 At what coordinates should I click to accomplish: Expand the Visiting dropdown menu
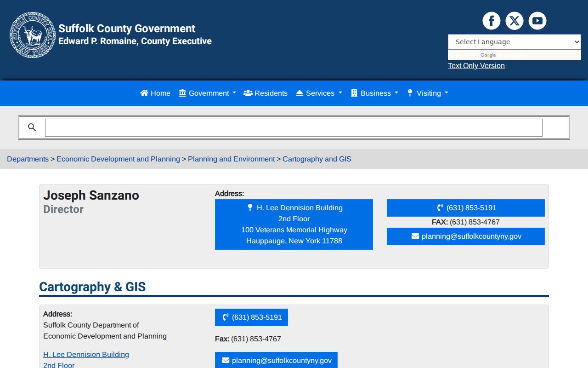pos(428,93)
